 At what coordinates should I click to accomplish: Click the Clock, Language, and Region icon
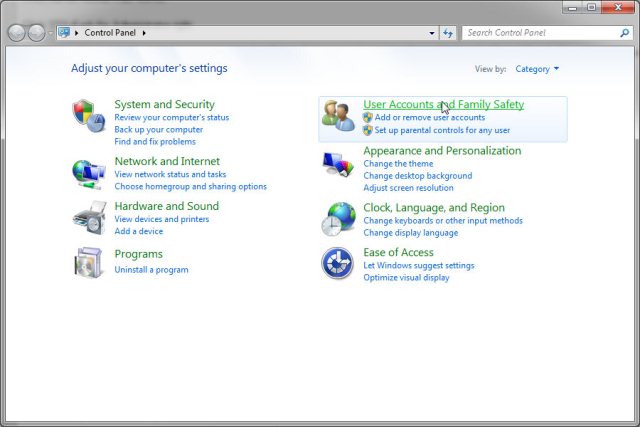coord(338,218)
